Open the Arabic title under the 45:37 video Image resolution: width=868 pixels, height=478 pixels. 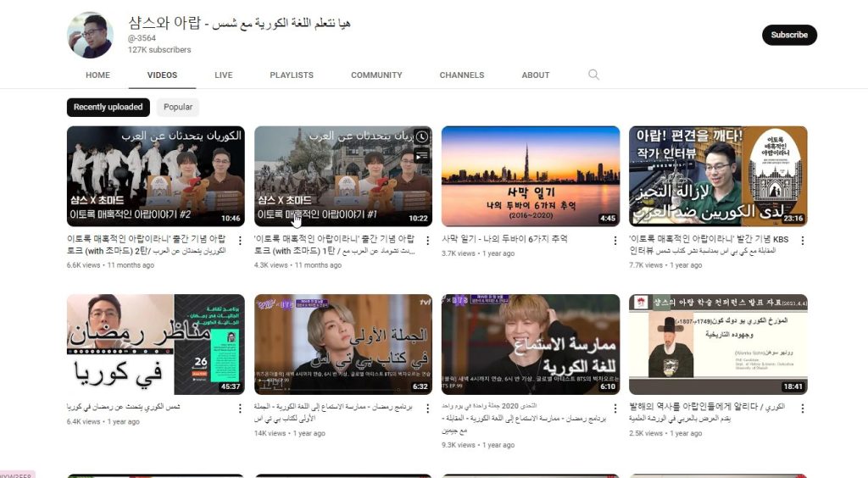[x=124, y=407]
